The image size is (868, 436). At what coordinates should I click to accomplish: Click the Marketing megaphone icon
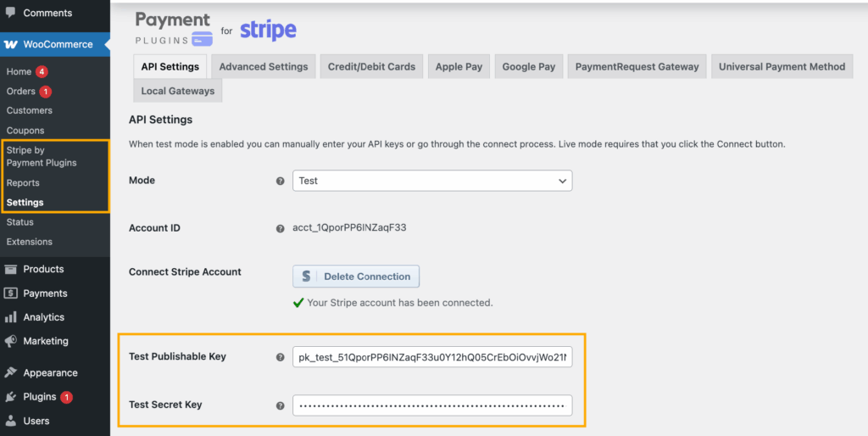(10, 341)
